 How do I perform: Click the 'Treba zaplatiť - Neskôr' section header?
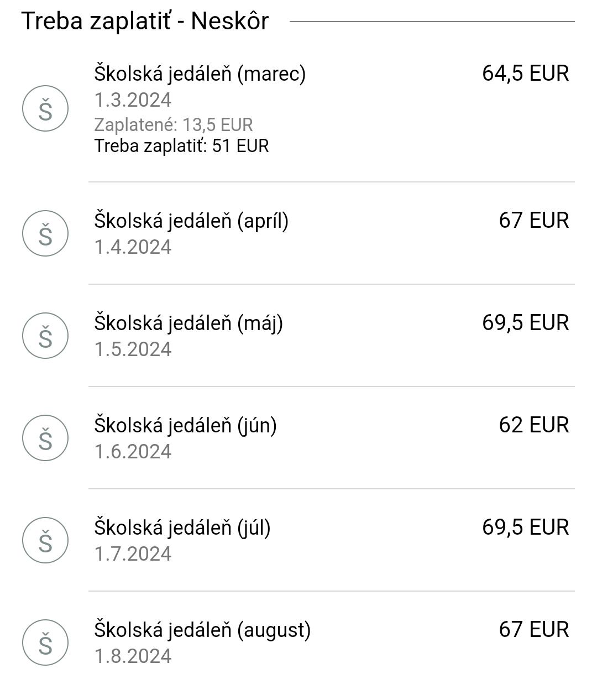[145, 22]
